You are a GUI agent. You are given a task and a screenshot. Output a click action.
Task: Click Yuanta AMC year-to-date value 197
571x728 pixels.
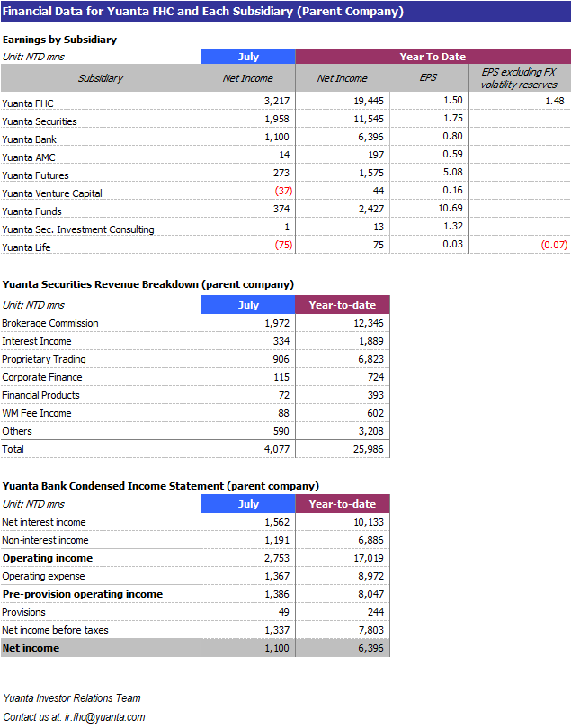[376, 155]
